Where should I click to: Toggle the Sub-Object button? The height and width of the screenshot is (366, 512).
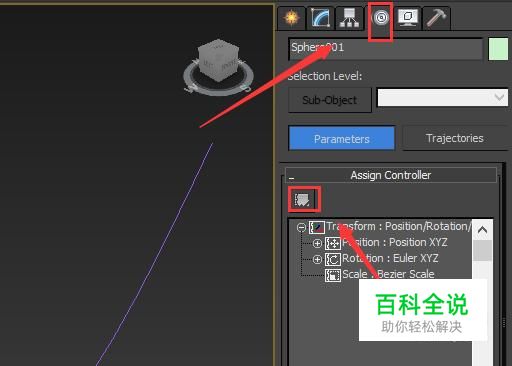click(x=329, y=100)
